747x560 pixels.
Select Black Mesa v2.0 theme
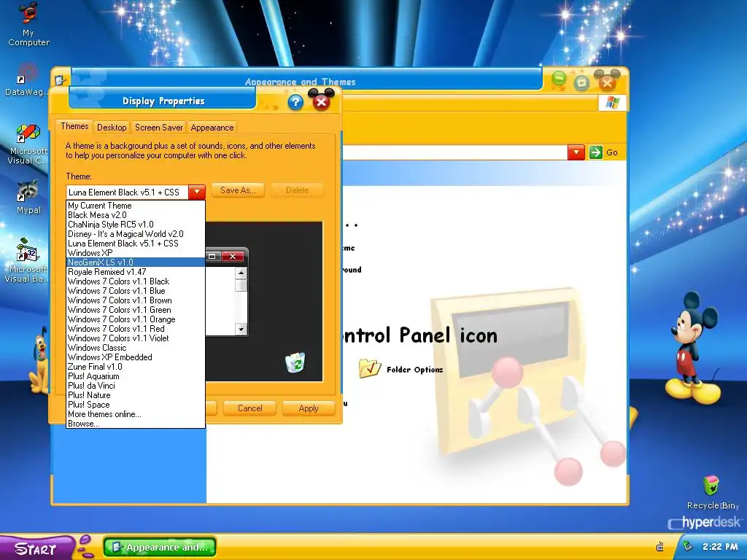click(136, 215)
